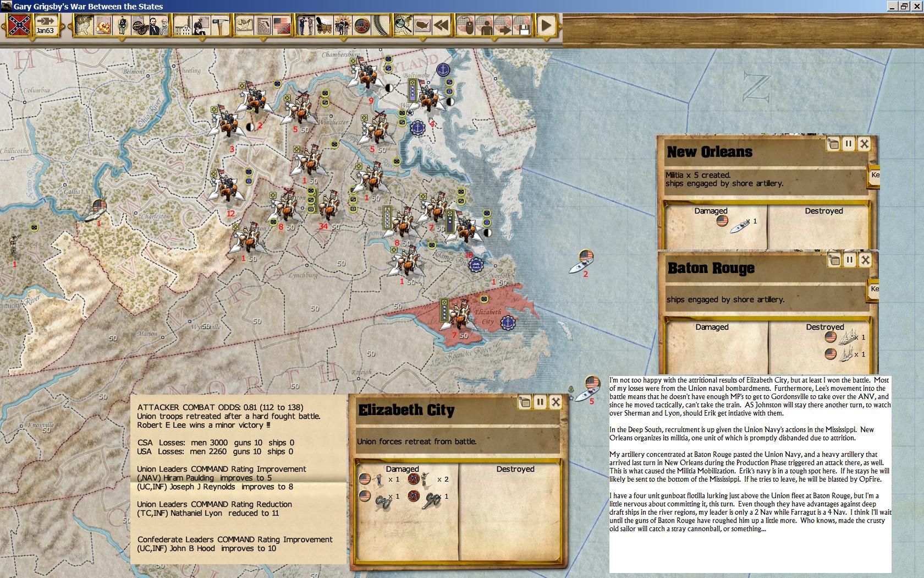Click 'Militia x 5 created.' text
The image size is (924, 578).
click(698, 175)
